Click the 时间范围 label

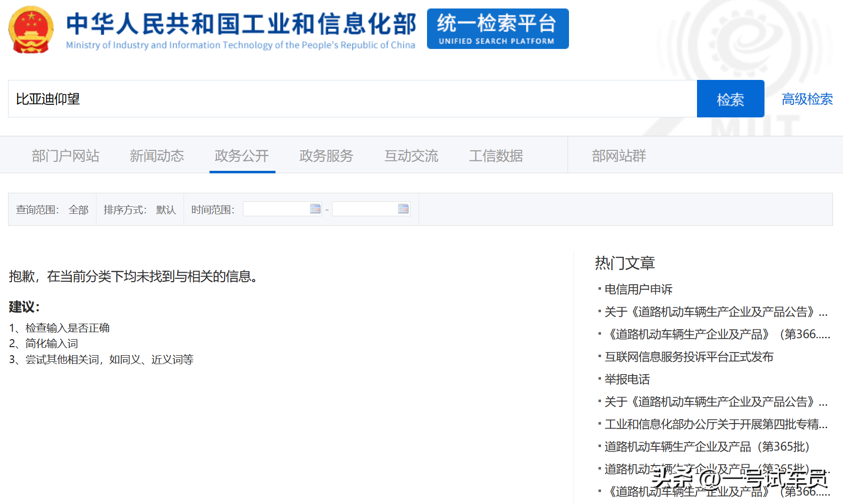coord(212,210)
